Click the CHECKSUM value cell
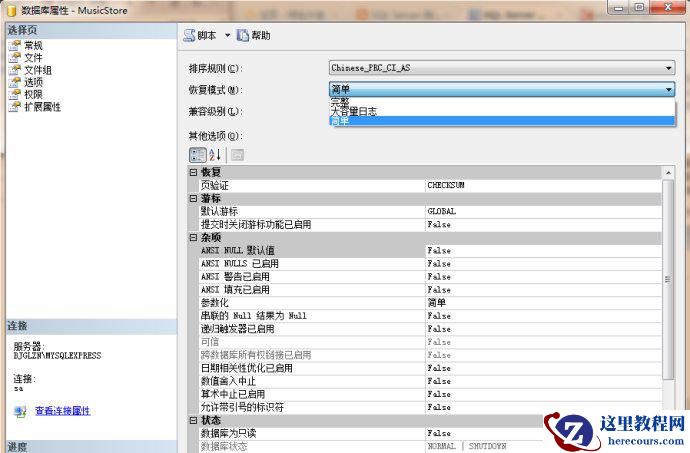 click(x=543, y=185)
